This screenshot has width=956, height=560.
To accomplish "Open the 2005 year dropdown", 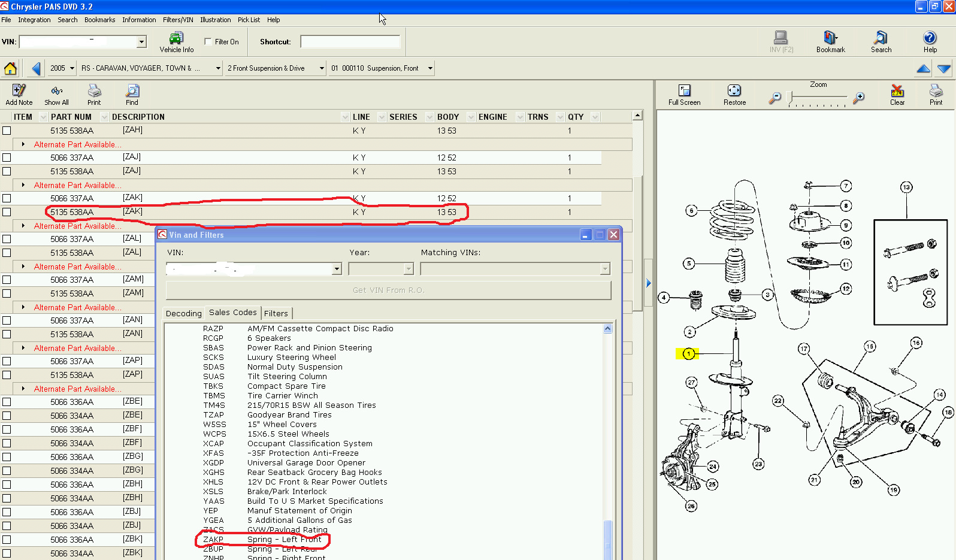I will [x=72, y=68].
